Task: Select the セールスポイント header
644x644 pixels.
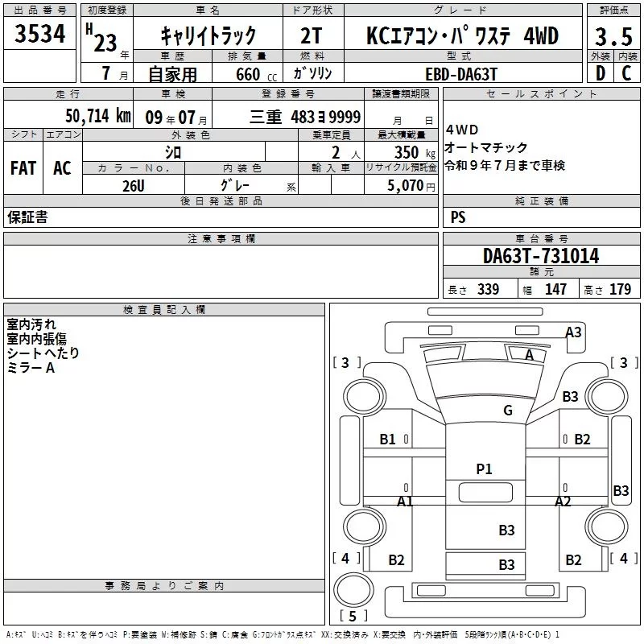Action: click(x=541, y=93)
